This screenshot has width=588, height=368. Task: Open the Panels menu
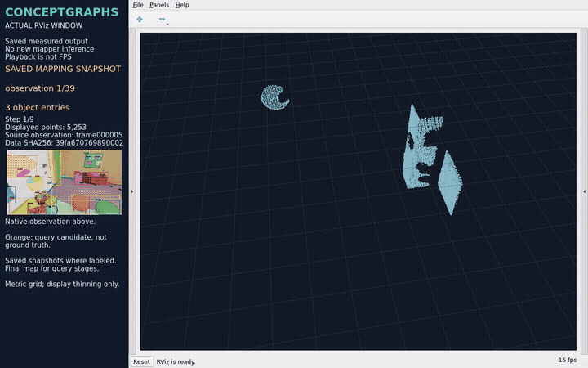pyautogui.click(x=159, y=5)
